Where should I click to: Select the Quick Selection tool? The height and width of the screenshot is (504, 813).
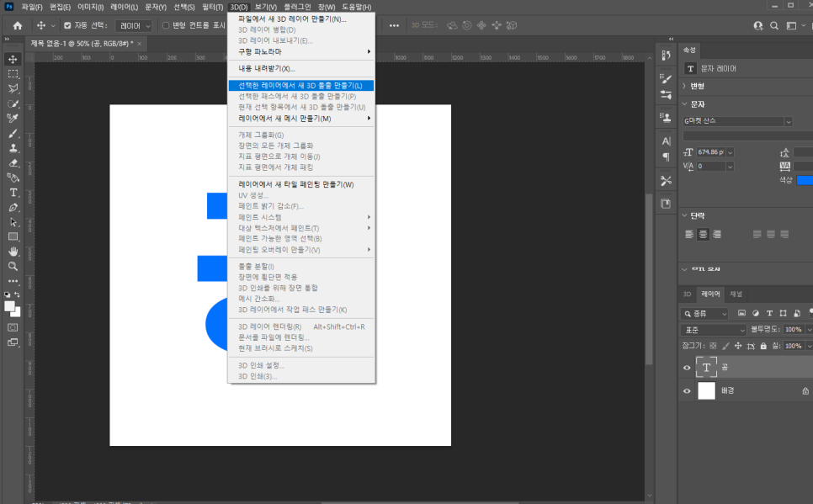point(13,103)
